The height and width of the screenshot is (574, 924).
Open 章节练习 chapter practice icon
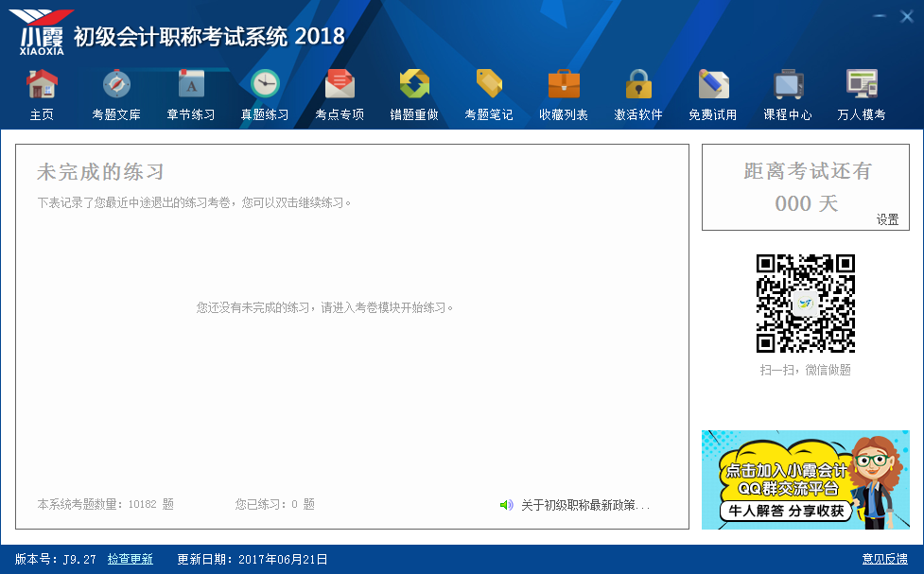191,85
